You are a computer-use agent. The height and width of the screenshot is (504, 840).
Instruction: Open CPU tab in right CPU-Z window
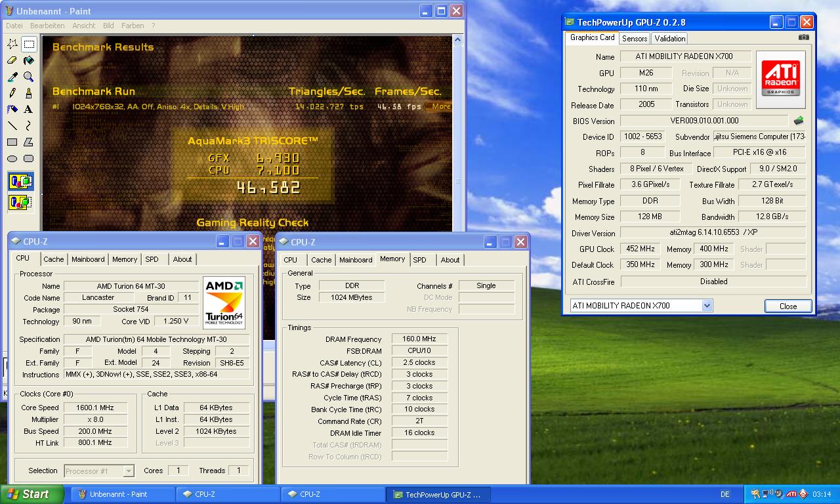[290, 260]
